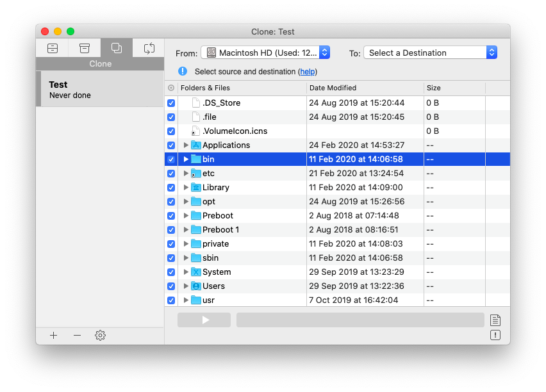Expand the private folder
The width and height of the screenshot is (546, 392).
pyautogui.click(x=186, y=243)
